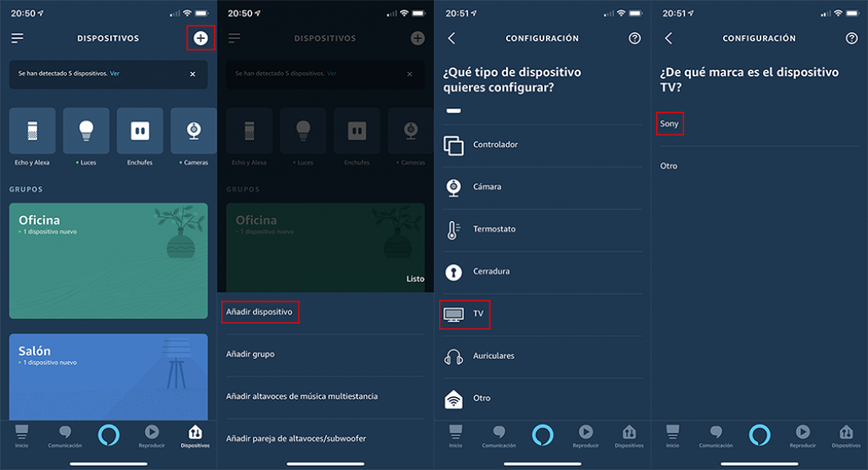The image size is (868, 470).
Task: Go back from device type Configuración screen
Action: (x=452, y=38)
